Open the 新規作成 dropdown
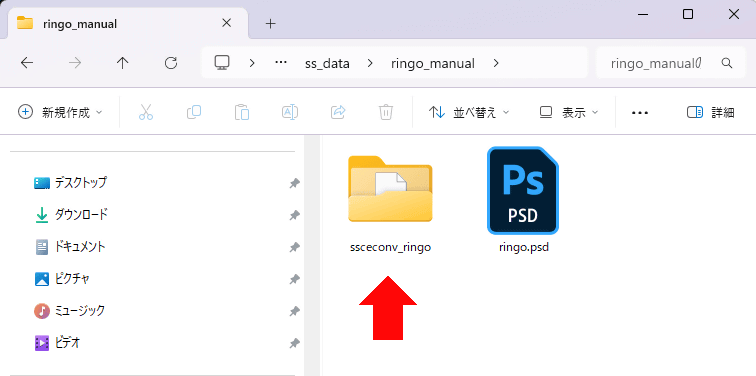 pyautogui.click(x=60, y=112)
